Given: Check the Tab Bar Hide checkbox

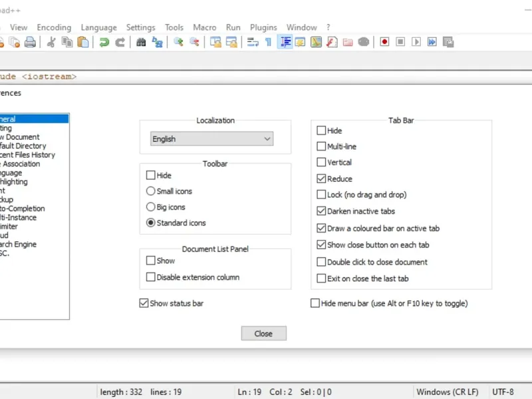Looking at the screenshot, I should point(321,130).
